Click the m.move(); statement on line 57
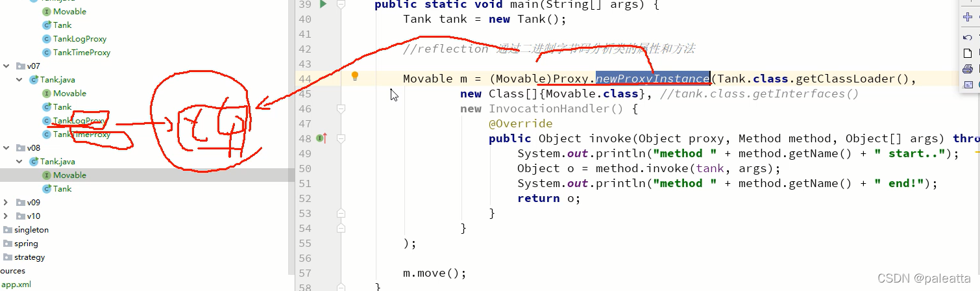The width and height of the screenshot is (980, 291). click(x=435, y=273)
